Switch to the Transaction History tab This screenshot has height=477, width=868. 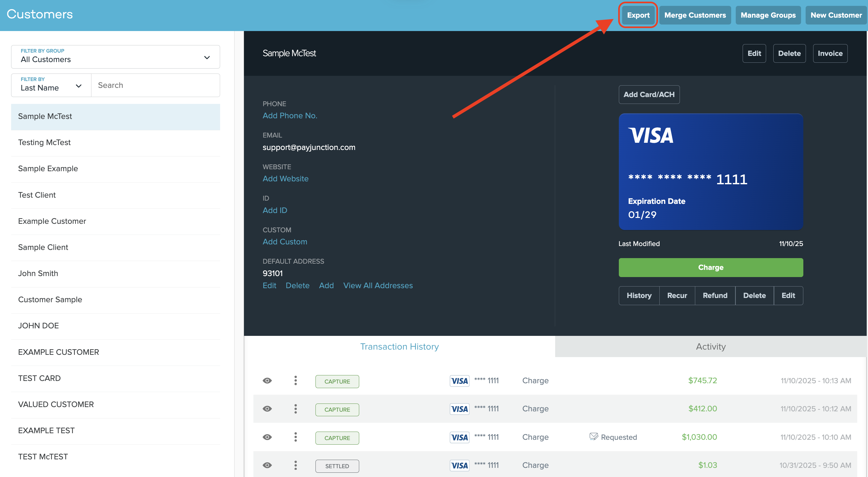[x=399, y=346]
